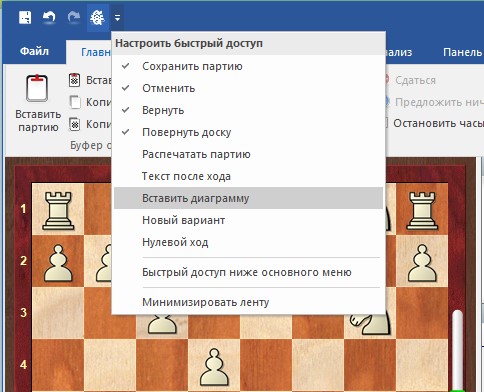Open the Панель ribbon tab
Viewport: 484px width, 392px height.
(463, 52)
